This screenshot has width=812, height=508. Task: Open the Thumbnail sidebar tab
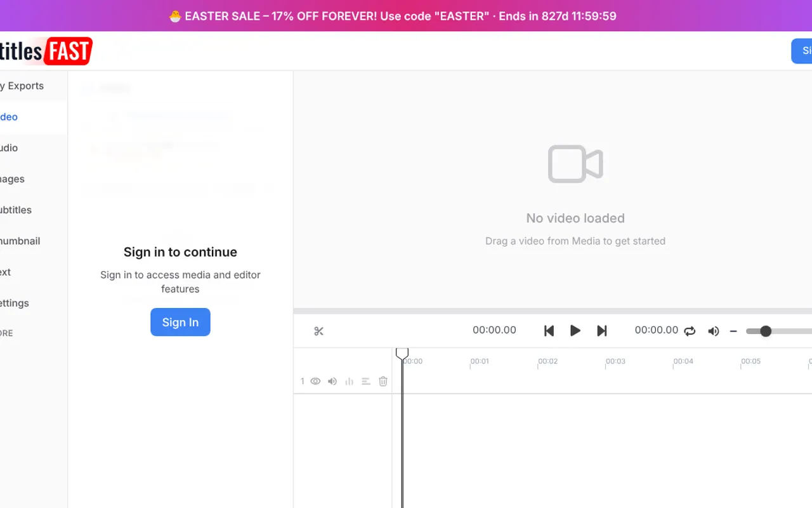tap(20, 241)
